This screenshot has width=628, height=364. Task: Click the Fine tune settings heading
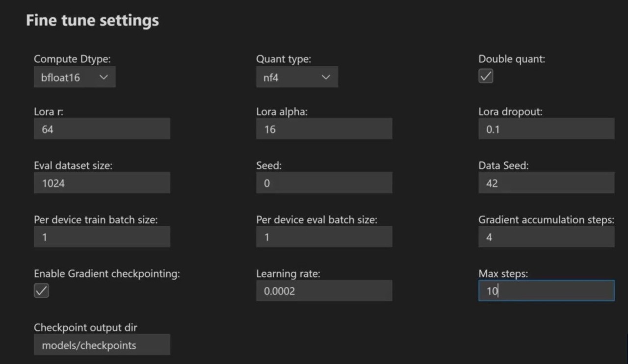[92, 21]
